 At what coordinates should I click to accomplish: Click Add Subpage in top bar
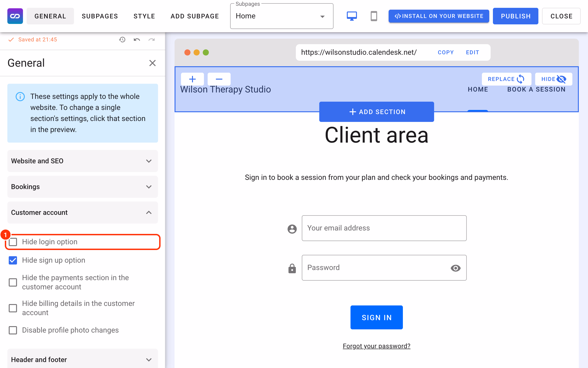(195, 16)
